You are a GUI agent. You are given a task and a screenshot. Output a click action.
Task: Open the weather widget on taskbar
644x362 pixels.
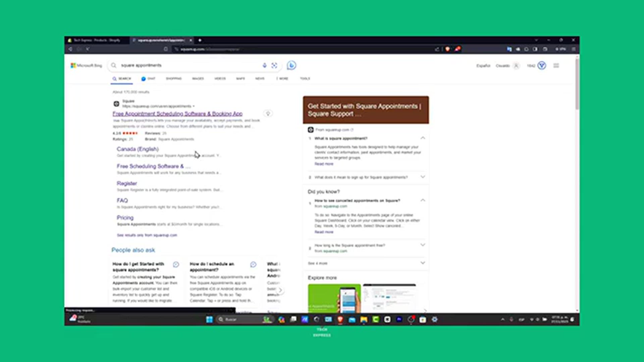click(x=80, y=319)
